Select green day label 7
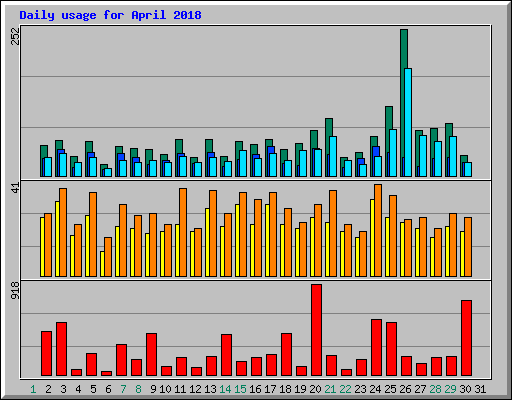The height and width of the screenshot is (400, 512). click(x=123, y=389)
